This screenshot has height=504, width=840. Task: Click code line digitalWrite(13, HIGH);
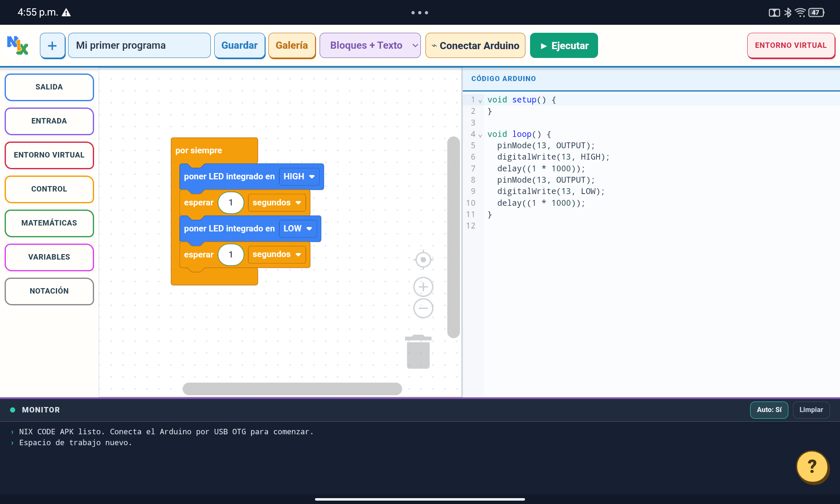(x=553, y=157)
